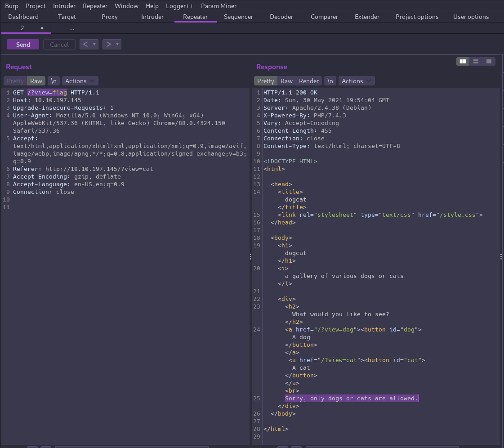This screenshot has height=448, width=504.
Task: Open the Param Miner menu
Action: click(219, 6)
